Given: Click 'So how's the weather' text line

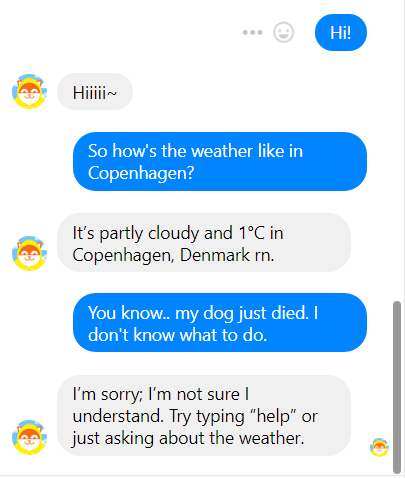Looking at the screenshot, I should (x=170, y=151).
